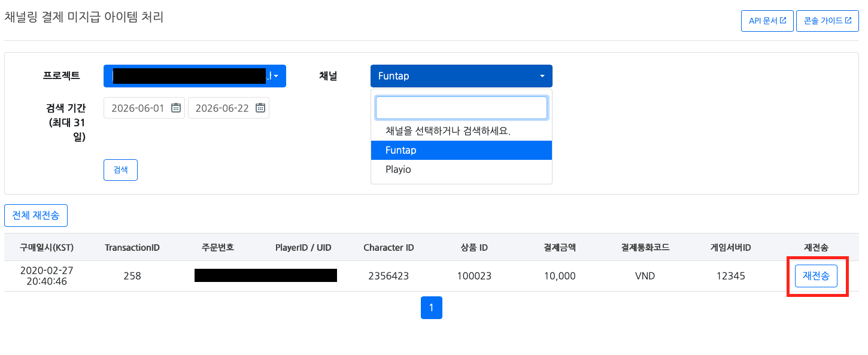
Task: Click the 결제통화코드 column header
Action: pyautogui.click(x=645, y=247)
